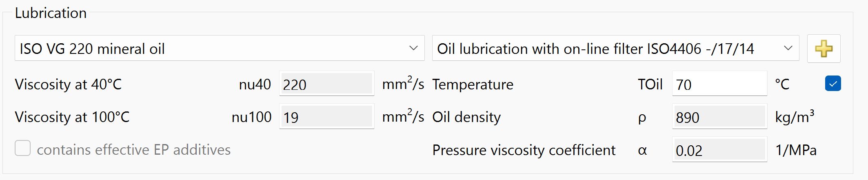Click the 'Viscosity at 40°C' label
This screenshot has height=180, width=868.
coord(68,84)
